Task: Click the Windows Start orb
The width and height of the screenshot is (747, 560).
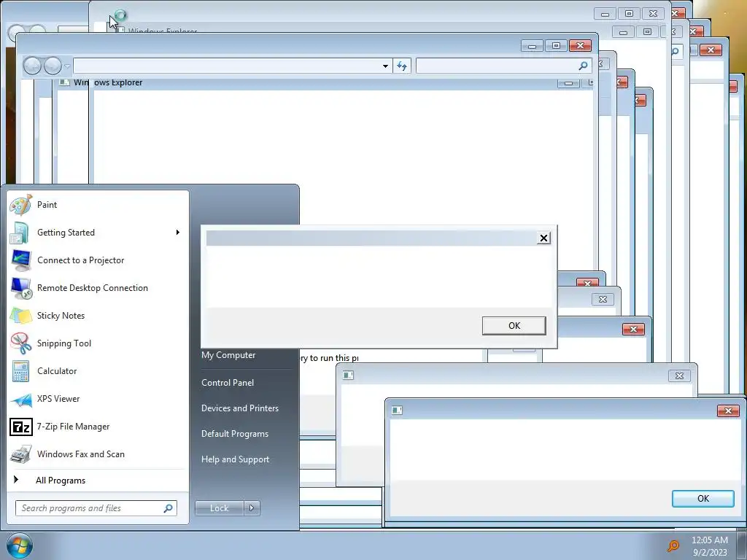Action: 20,545
